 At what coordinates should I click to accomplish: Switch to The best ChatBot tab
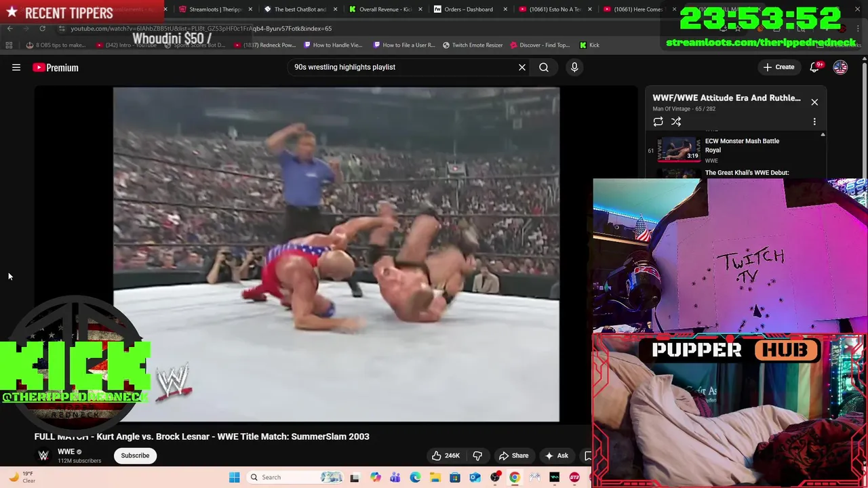coord(300,9)
